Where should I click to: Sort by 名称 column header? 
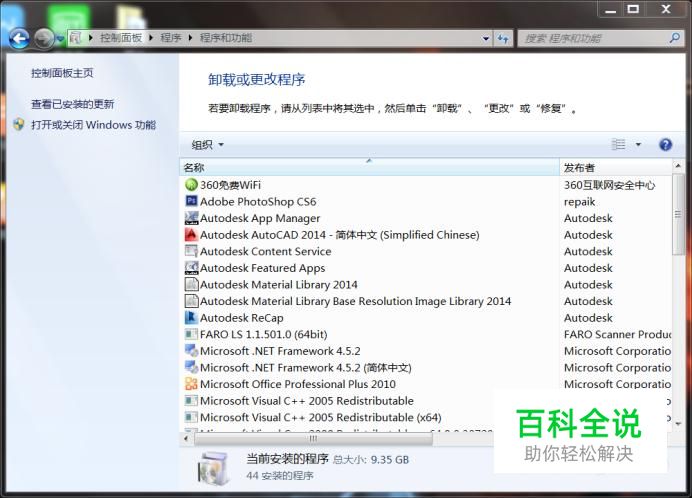(369, 168)
